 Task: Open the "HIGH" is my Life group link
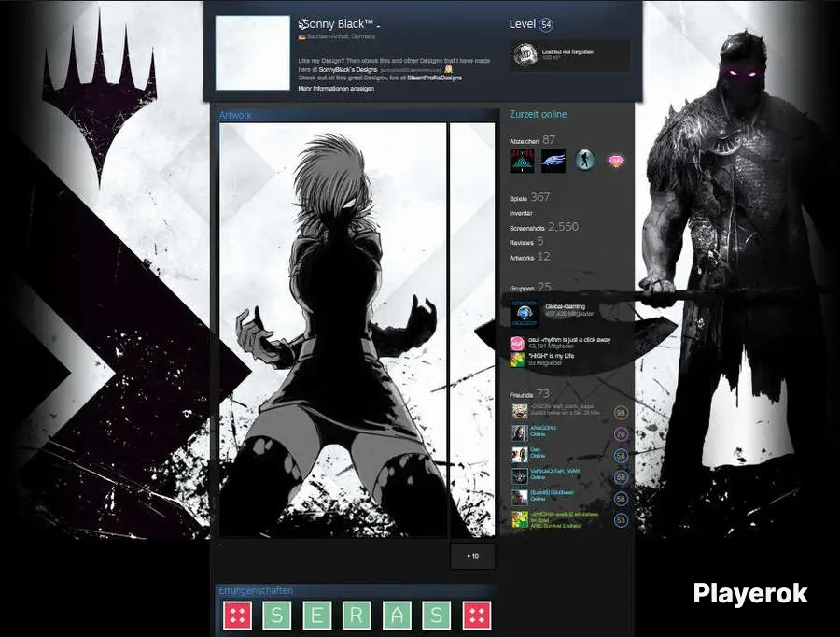click(x=551, y=356)
